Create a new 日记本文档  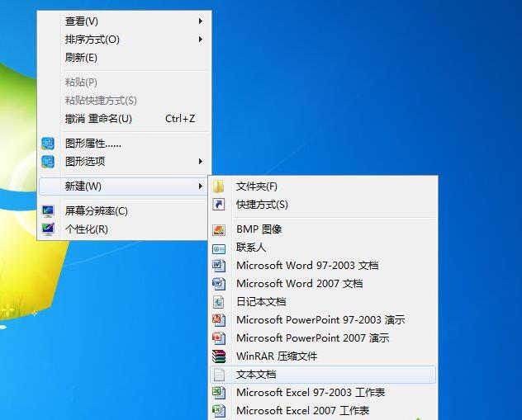[x=323, y=302]
